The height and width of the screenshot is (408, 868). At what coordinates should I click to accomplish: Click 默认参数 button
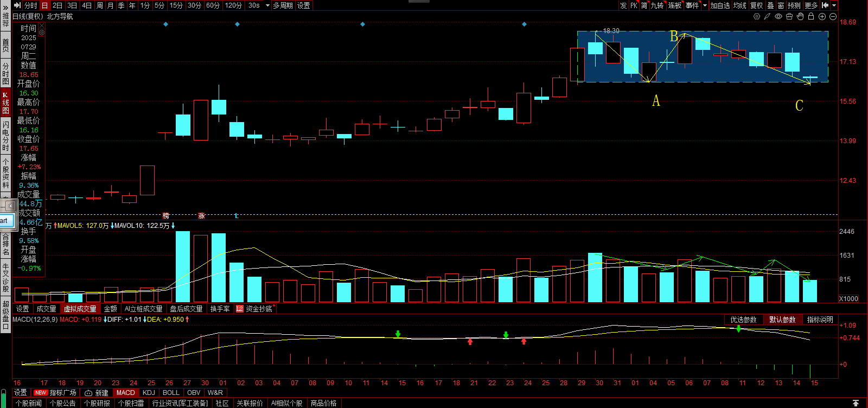click(782, 320)
